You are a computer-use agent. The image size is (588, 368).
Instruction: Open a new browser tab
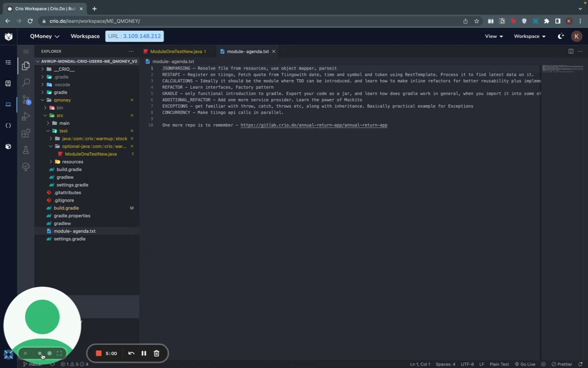click(x=94, y=9)
